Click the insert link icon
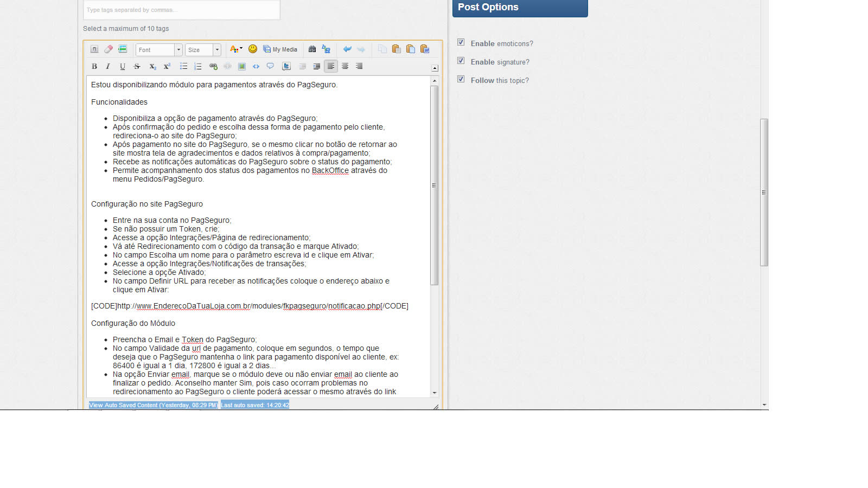The height and width of the screenshot is (488, 868). (x=213, y=66)
